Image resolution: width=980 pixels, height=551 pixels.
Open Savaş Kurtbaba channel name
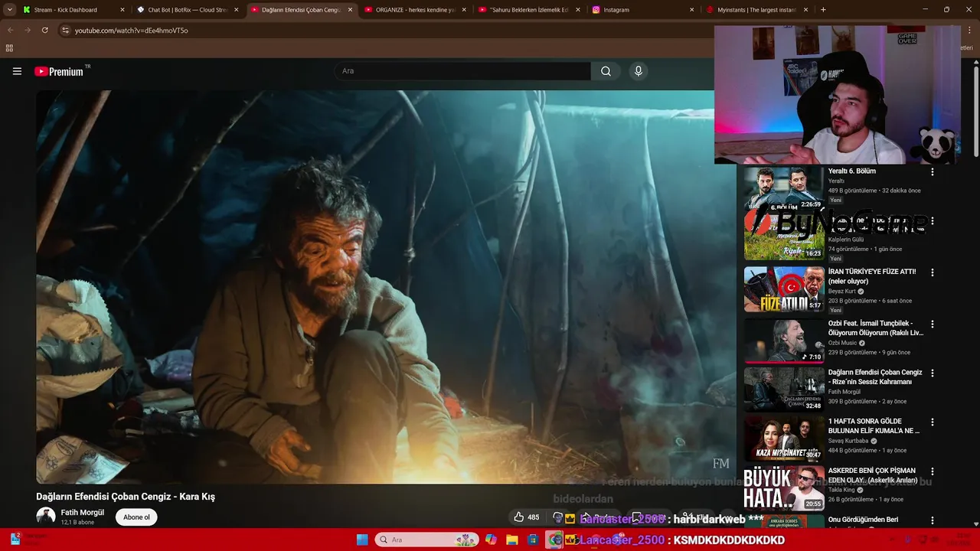848,442
